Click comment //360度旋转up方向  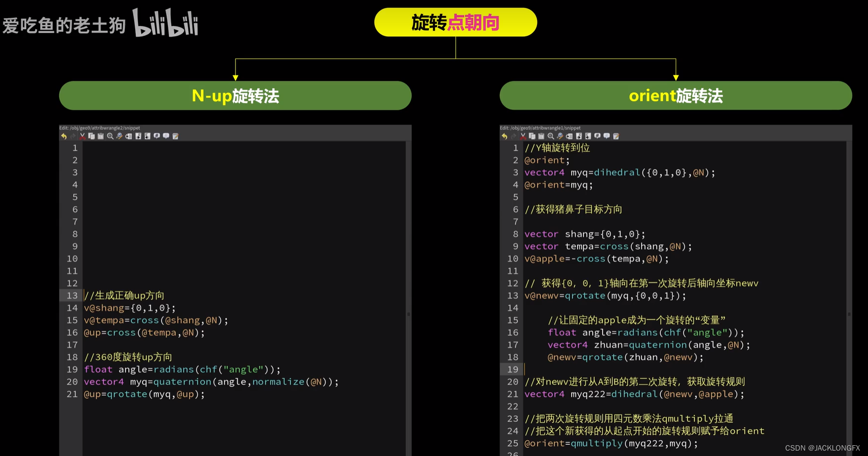click(128, 357)
